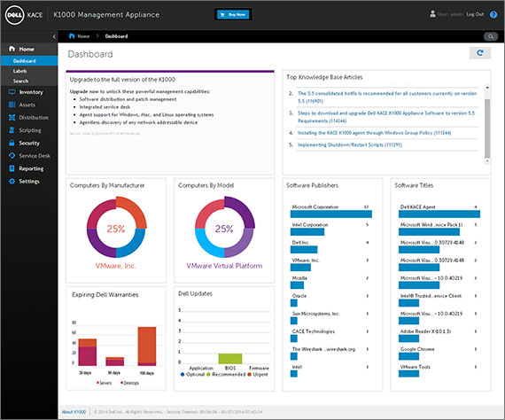The width and height of the screenshot is (505, 420).
Task: Click the knowledge base scrollbar thumb
Action: [487, 128]
